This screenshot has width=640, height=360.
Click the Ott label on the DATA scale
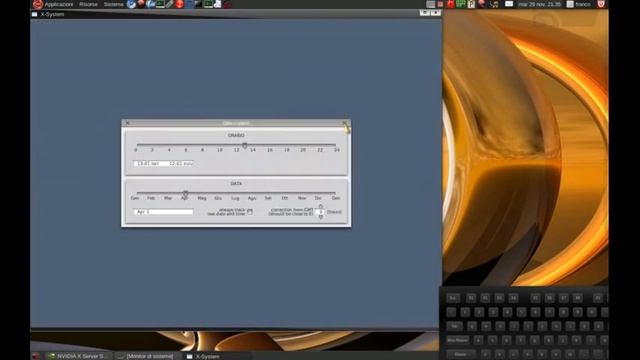coord(285,198)
